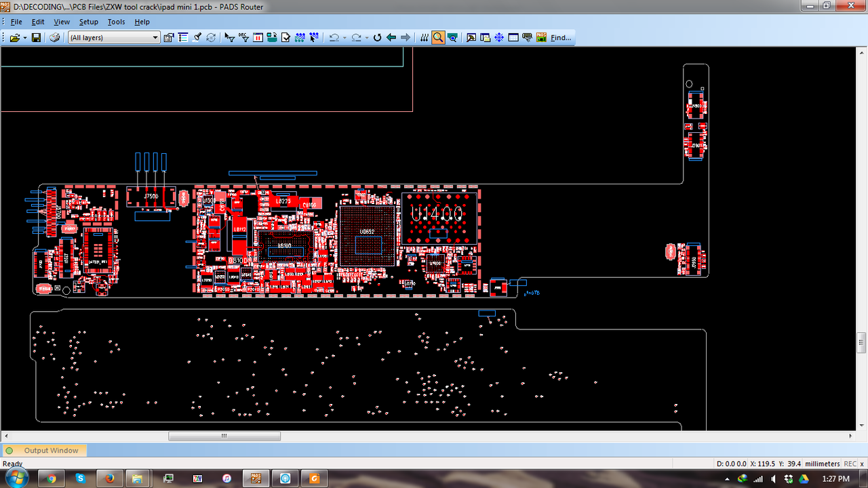This screenshot has width=868, height=488.
Task: Click the Redo arrow
Action: 355,37
